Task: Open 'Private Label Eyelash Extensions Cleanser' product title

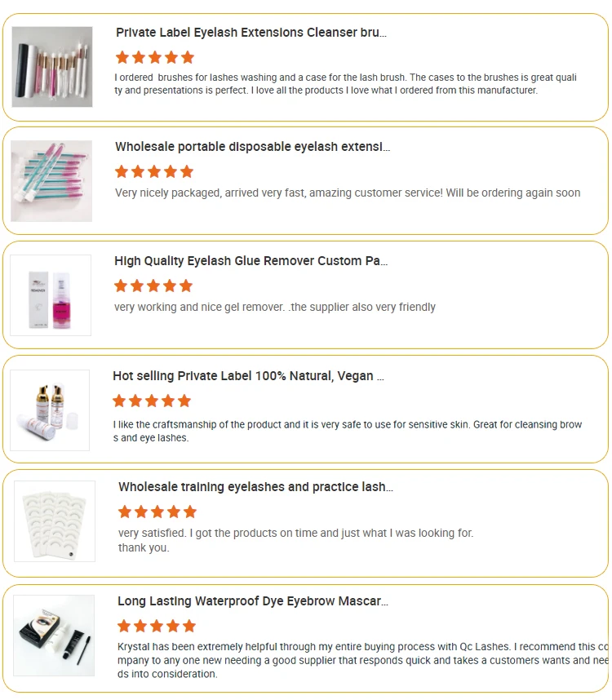Action: [x=251, y=33]
